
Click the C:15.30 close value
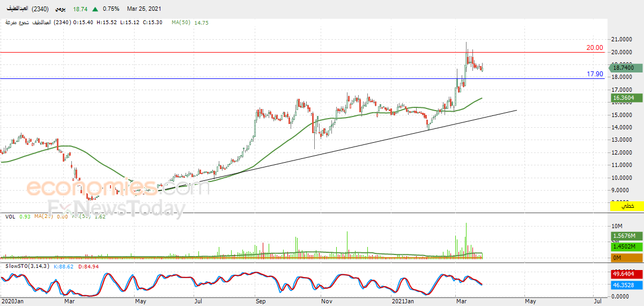pyautogui.click(x=153, y=23)
